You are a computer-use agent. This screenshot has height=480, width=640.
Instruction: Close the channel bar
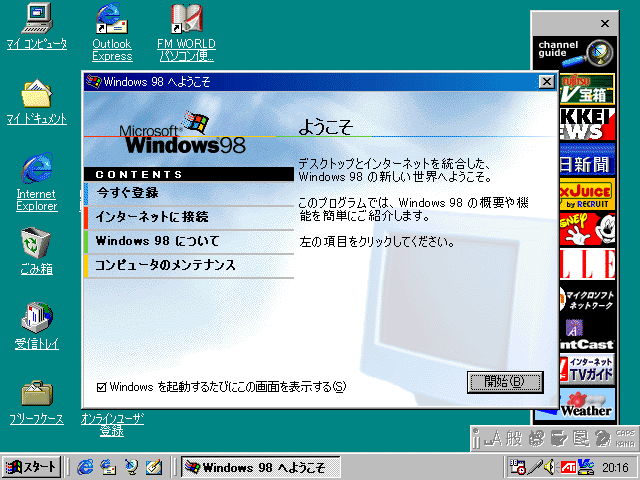coord(605,24)
